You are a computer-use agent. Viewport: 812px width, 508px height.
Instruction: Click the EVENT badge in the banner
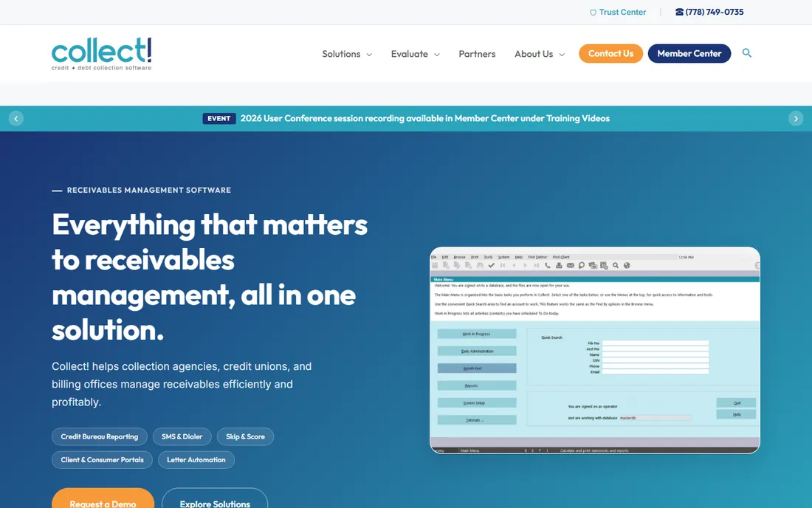[219, 119]
